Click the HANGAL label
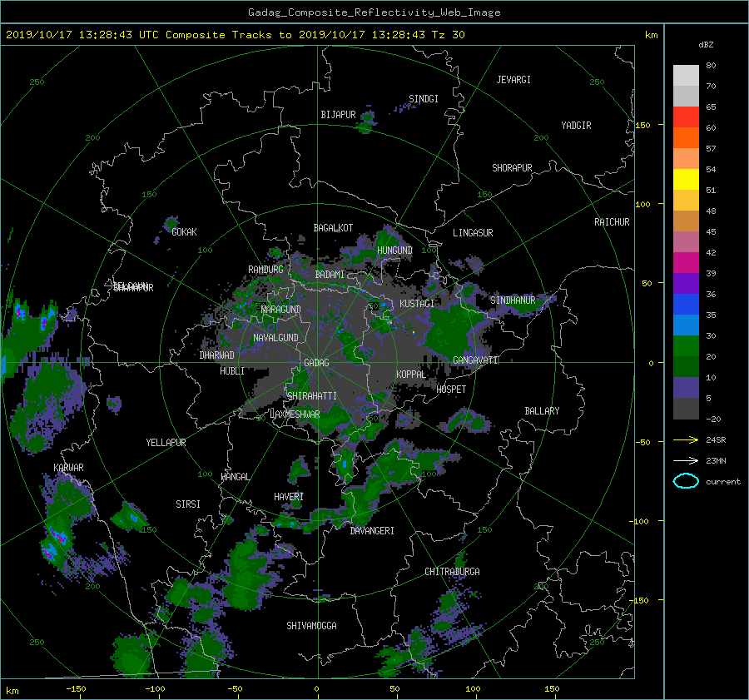The height and width of the screenshot is (700, 749). pyautogui.click(x=235, y=477)
